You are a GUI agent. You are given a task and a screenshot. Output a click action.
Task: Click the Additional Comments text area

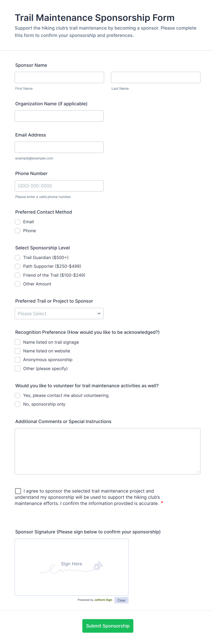107,451
